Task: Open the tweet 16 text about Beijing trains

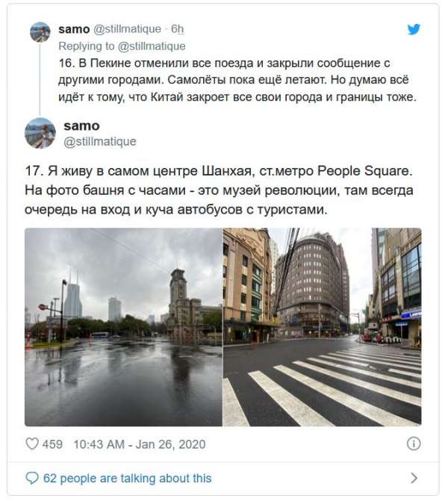Action: click(237, 80)
